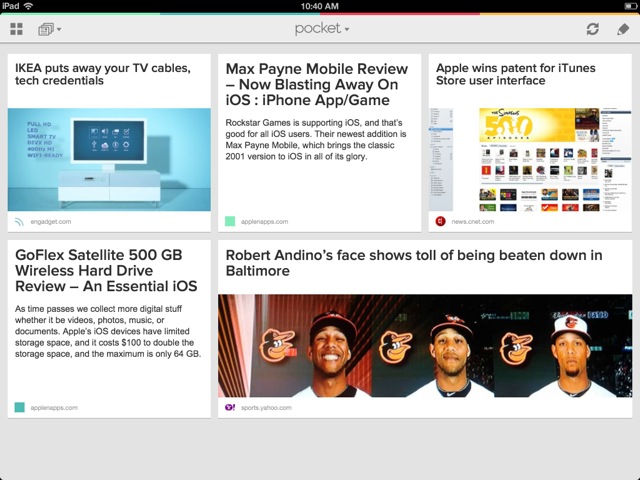View the iTunes Store interface screenshot

(x=530, y=159)
